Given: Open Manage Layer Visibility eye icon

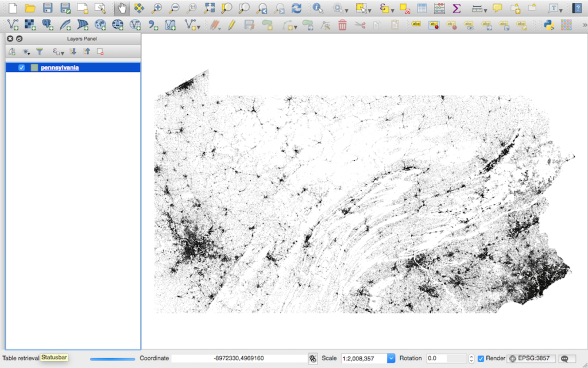Looking at the screenshot, I should point(25,51).
